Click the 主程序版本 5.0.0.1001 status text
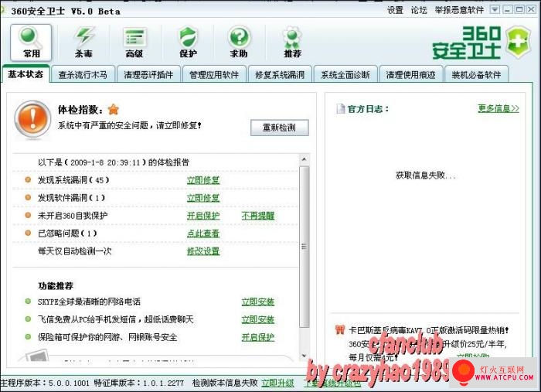 pyautogui.click(x=45, y=383)
